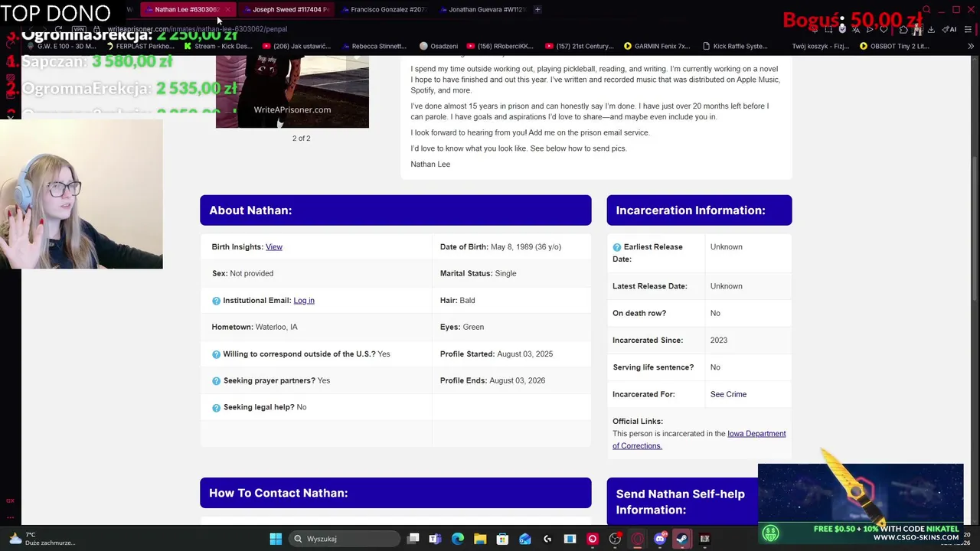Image resolution: width=980 pixels, height=551 pixels.
Task: Switch to the Jonathan Guevara browser tab
Action: pyautogui.click(x=481, y=9)
